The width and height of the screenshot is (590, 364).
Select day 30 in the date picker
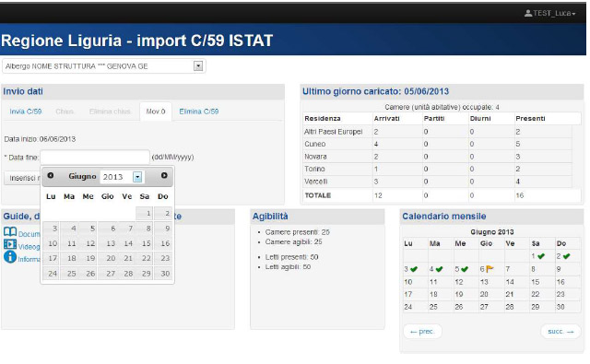point(163,274)
